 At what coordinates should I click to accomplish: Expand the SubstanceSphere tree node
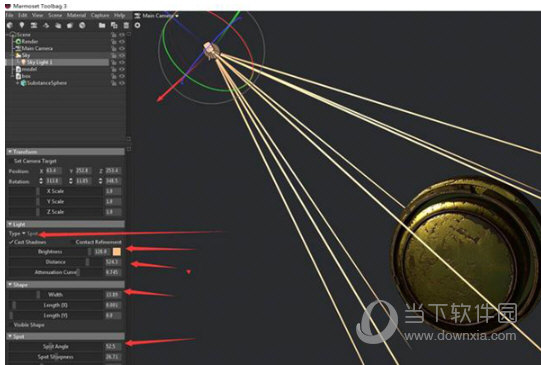click(18, 83)
